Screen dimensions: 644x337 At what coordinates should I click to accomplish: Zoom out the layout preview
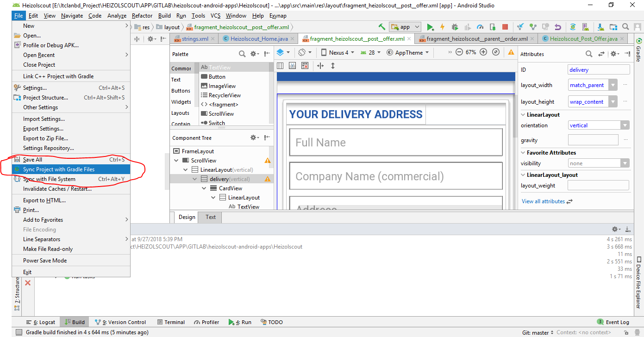click(459, 52)
